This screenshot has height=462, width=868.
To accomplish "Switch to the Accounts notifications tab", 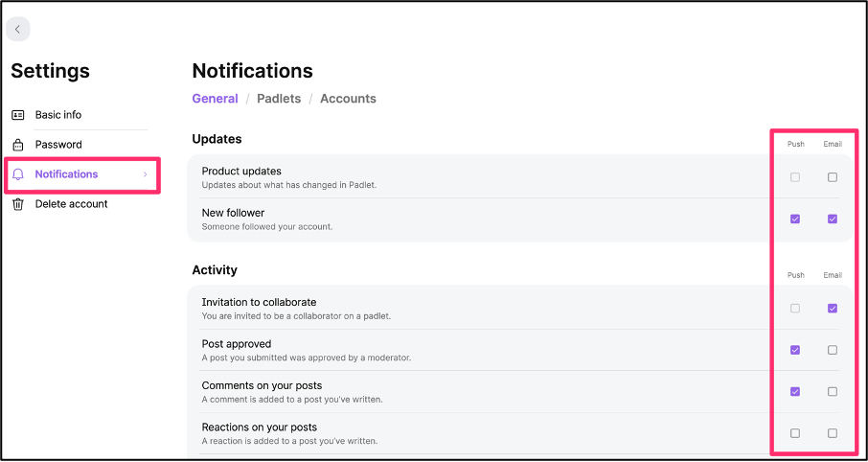I will coord(348,99).
